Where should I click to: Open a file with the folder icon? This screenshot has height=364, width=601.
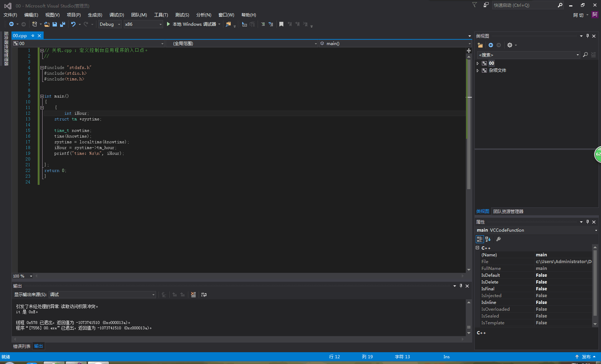click(47, 24)
